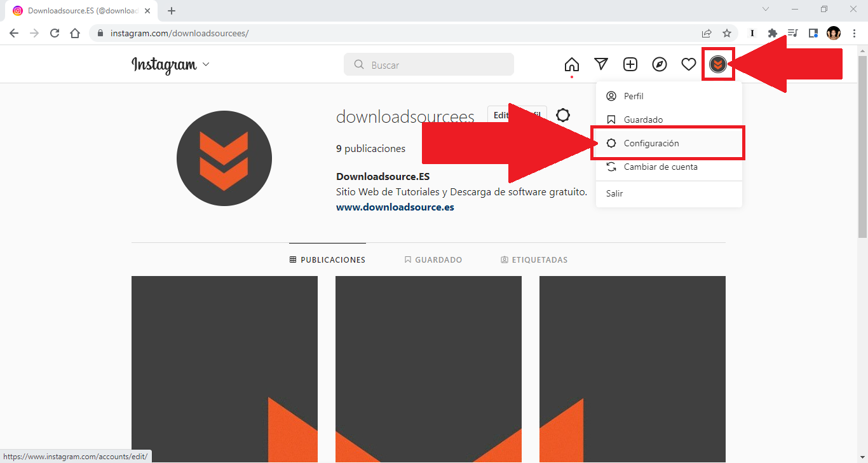Toggle Chrome side panel icon
This screenshot has width=868, height=463.
click(x=813, y=33)
